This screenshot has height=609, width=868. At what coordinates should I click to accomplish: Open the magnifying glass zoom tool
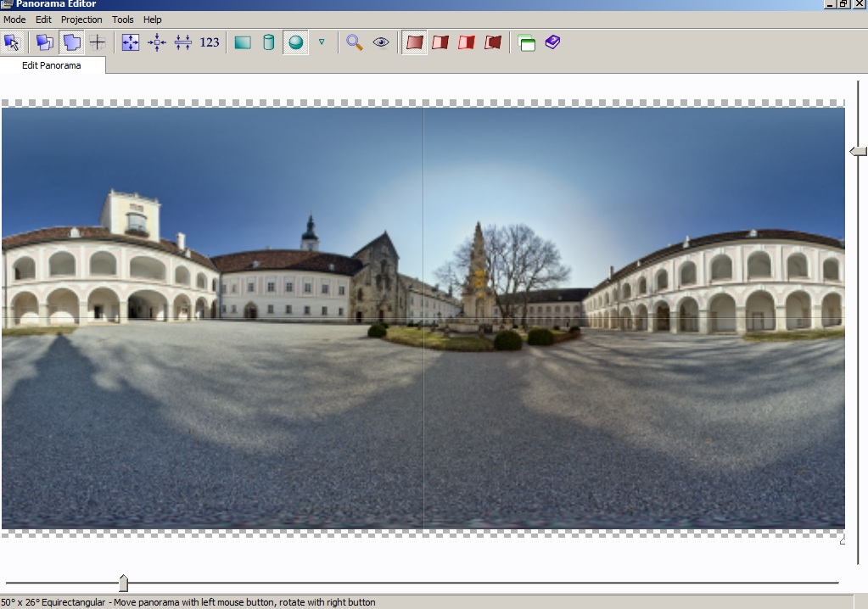[355, 42]
